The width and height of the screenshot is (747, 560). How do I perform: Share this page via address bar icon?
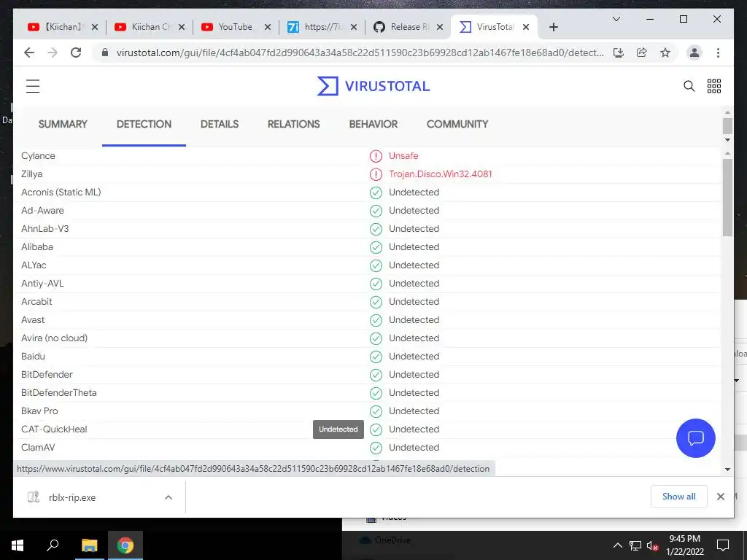click(642, 52)
